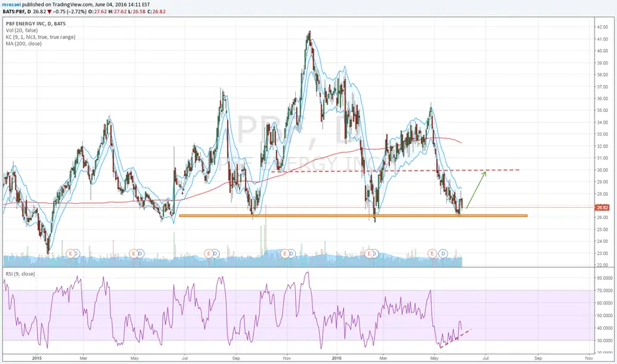
Task: Click the May 2016 earnings E marker
Action: coord(432,253)
